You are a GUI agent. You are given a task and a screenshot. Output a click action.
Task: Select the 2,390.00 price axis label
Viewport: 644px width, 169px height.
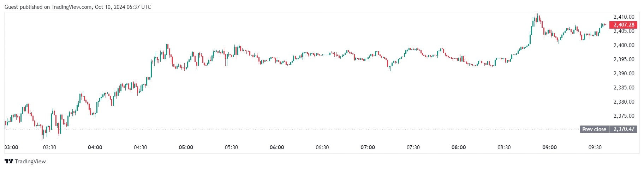(624, 74)
